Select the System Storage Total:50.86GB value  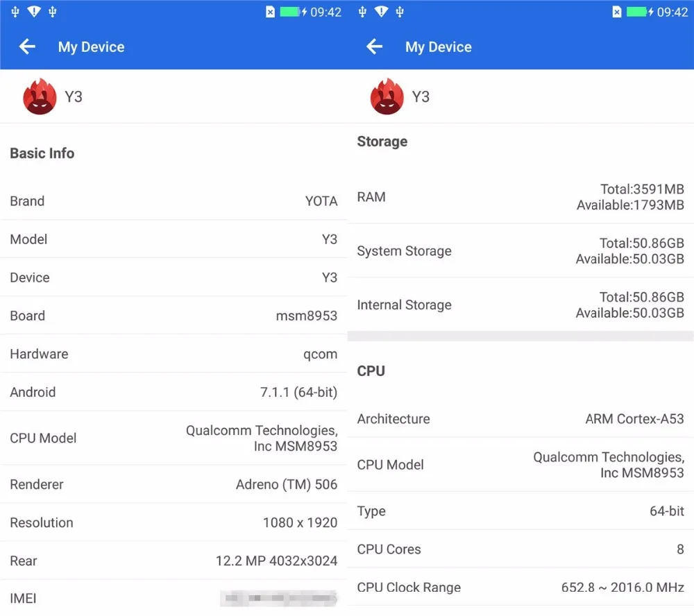point(642,243)
